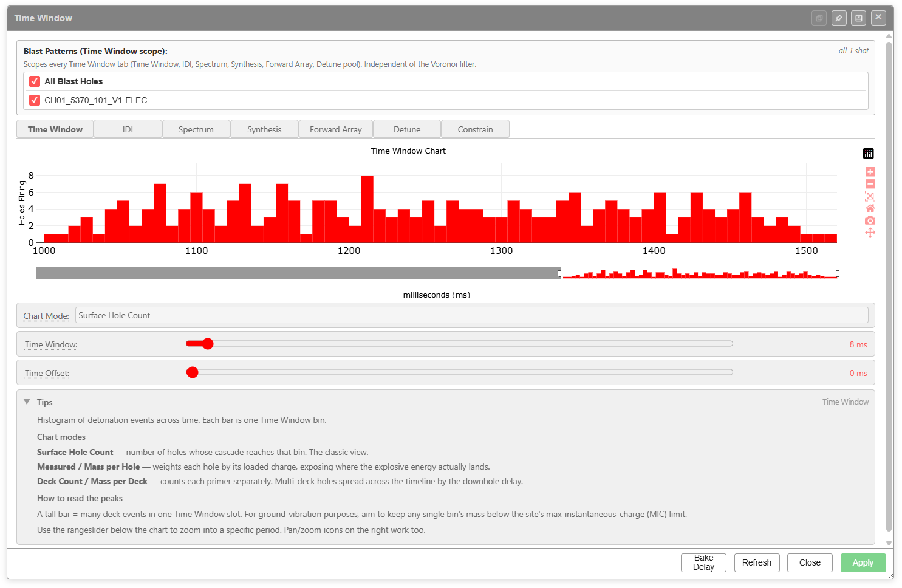Open the Spectrum tab

point(196,129)
